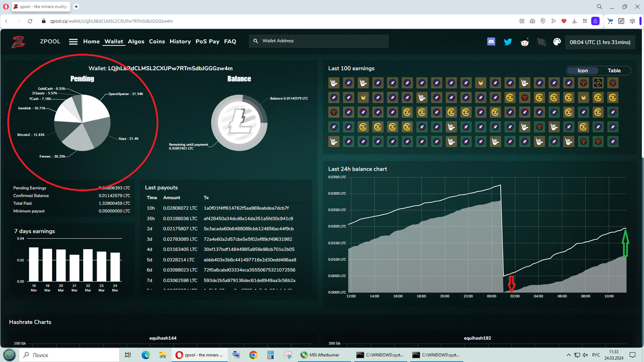Open the zpool Discord link

coord(491,42)
